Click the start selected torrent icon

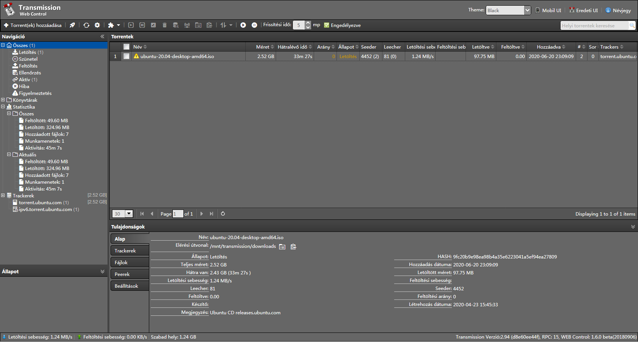tap(131, 25)
